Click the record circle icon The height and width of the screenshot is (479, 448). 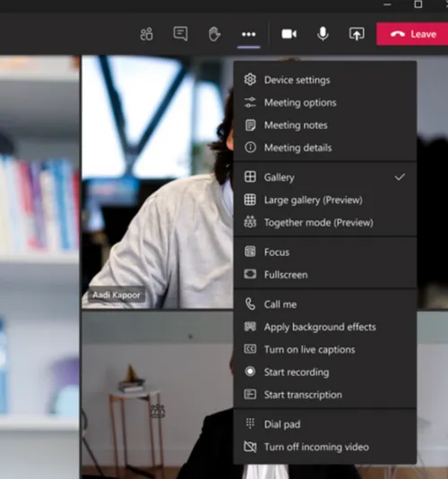(x=250, y=372)
